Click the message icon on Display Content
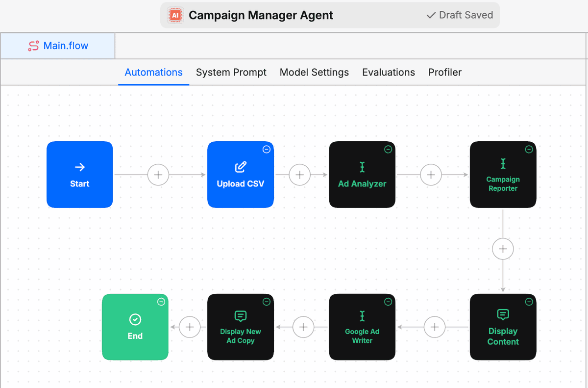The width and height of the screenshot is (588, 388). pos(503,315)
